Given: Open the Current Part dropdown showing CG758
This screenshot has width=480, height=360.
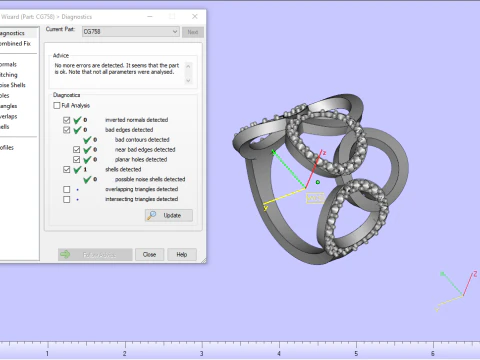Looking at the screenshot, I should pos(131,32).
